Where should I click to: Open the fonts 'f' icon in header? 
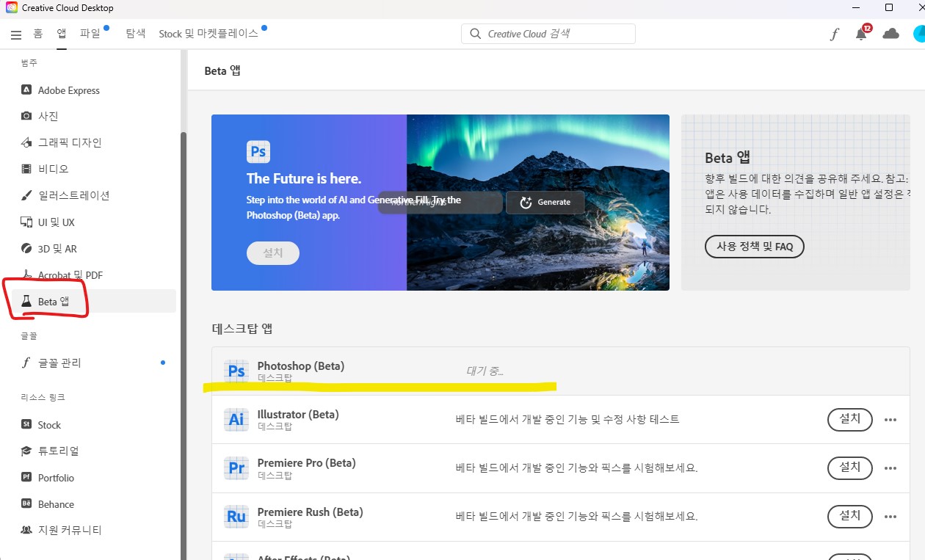pyautogui.click(x=834, y=34)
